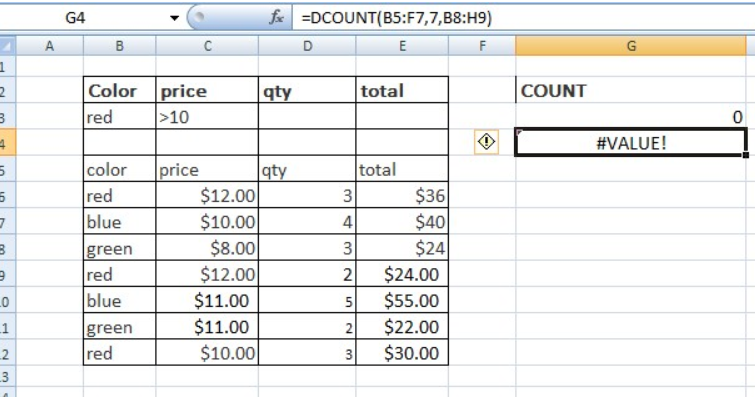Select bold Color criteria header cell
Viewport: 756px width, 398px height.
[x=120, y=90]
